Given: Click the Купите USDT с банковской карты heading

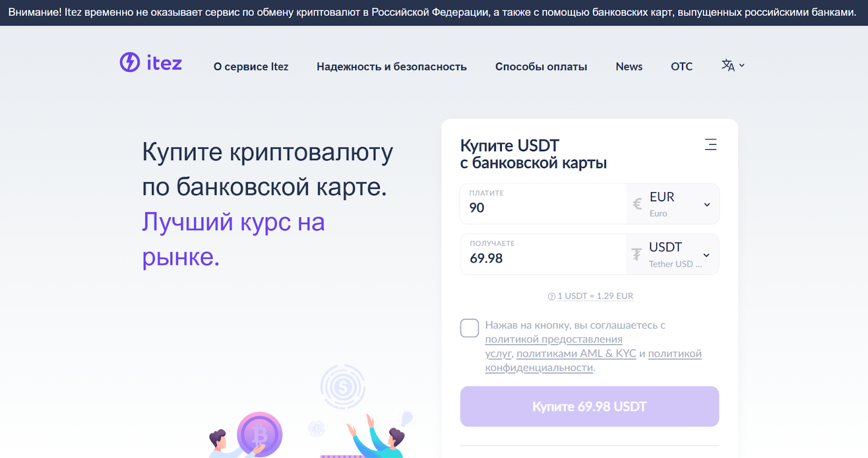Looking at the screenshot, I should 533,154.
